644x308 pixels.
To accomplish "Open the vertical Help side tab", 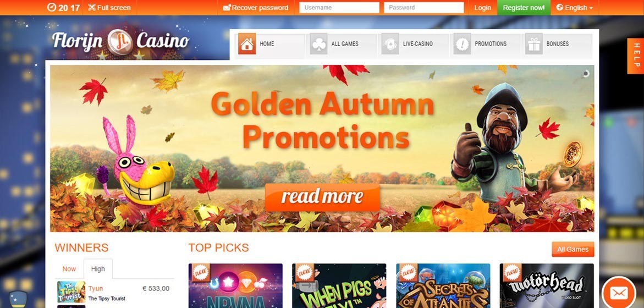I will [x=635, y=56].
